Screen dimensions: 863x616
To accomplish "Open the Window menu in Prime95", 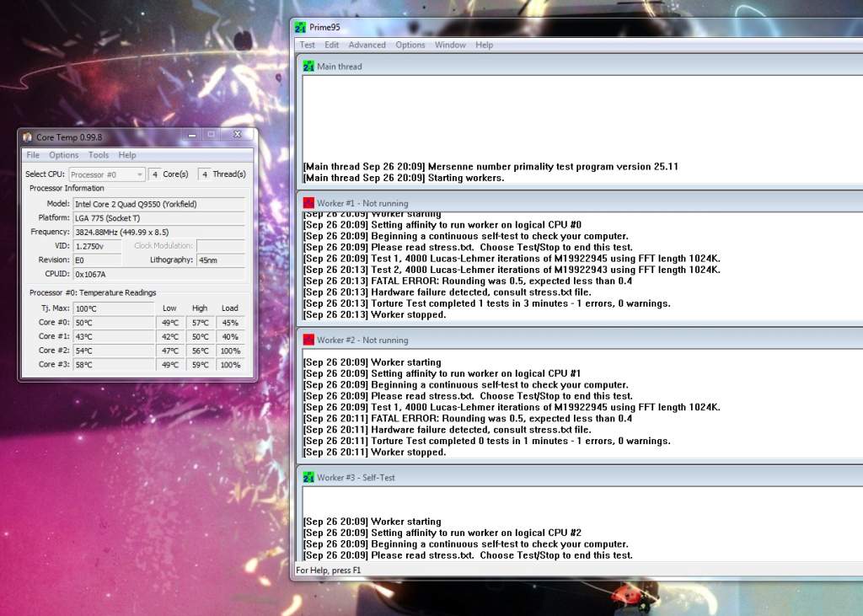I will coord(450,46).
